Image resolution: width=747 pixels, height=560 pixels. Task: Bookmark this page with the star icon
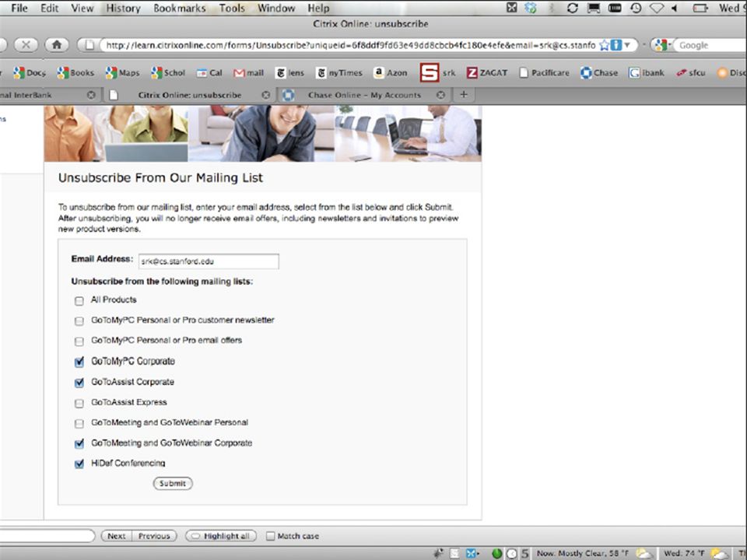pyautogui.click(x=604, y=45)
